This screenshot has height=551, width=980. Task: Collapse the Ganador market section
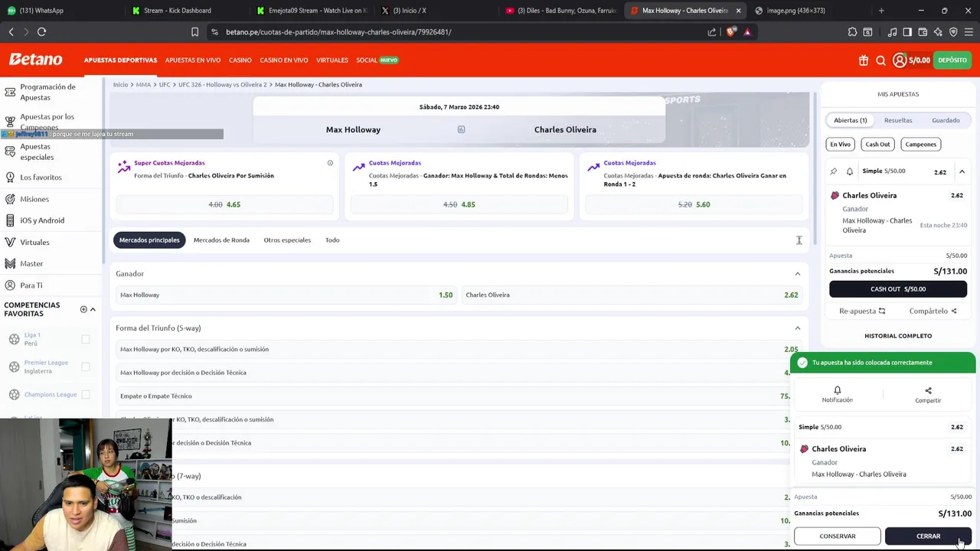tap(797, 273)
